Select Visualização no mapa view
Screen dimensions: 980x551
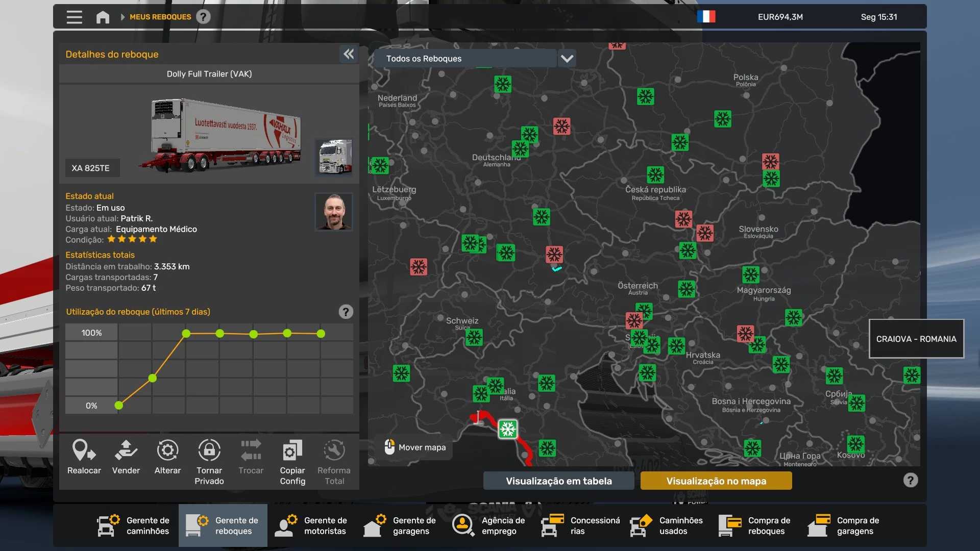pos(716,481)
